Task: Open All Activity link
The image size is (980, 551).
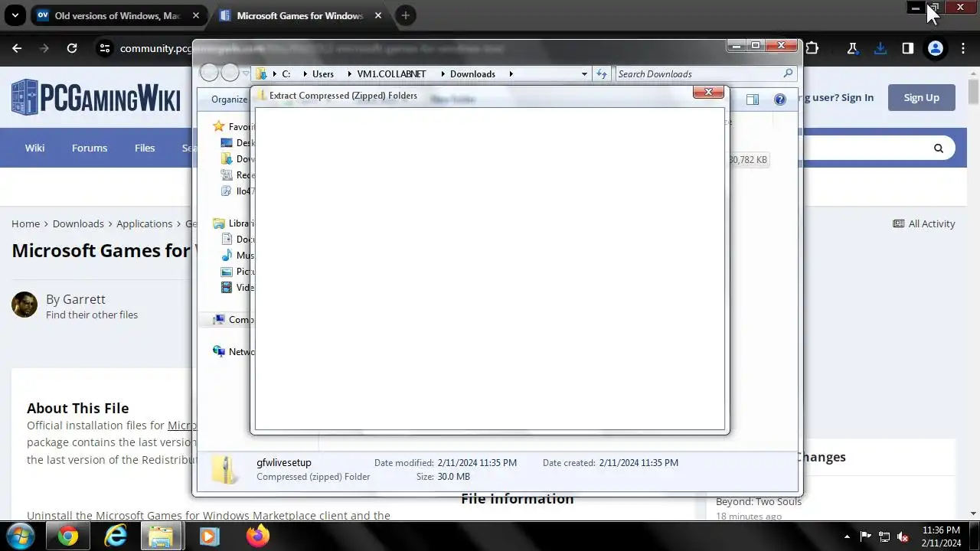Action: click(924, 223)
